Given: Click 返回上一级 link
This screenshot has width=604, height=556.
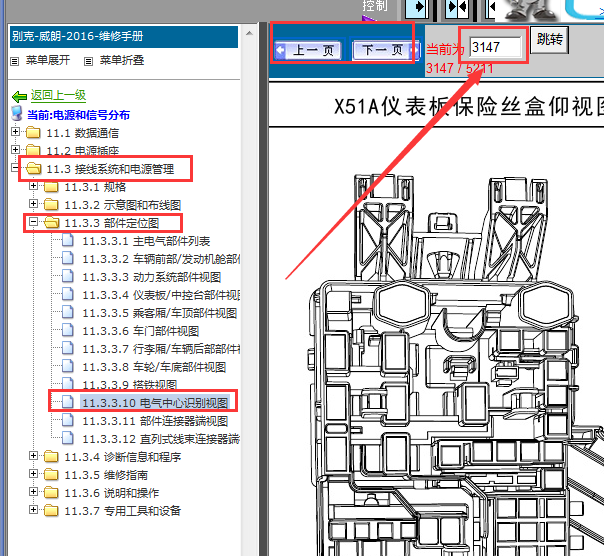Looking at the screenshot, I should coord(58,95).
